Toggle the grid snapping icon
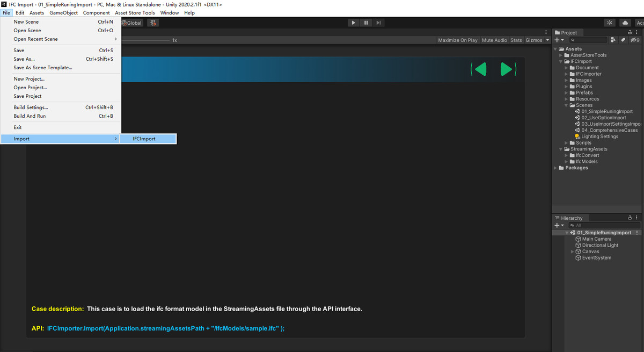 point(153,23)
